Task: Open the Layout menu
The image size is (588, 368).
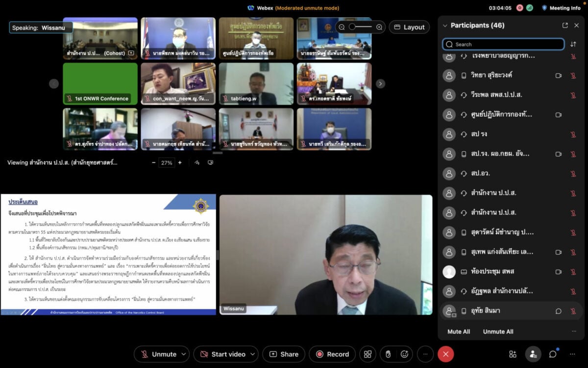Action: [x=409, y=27]
